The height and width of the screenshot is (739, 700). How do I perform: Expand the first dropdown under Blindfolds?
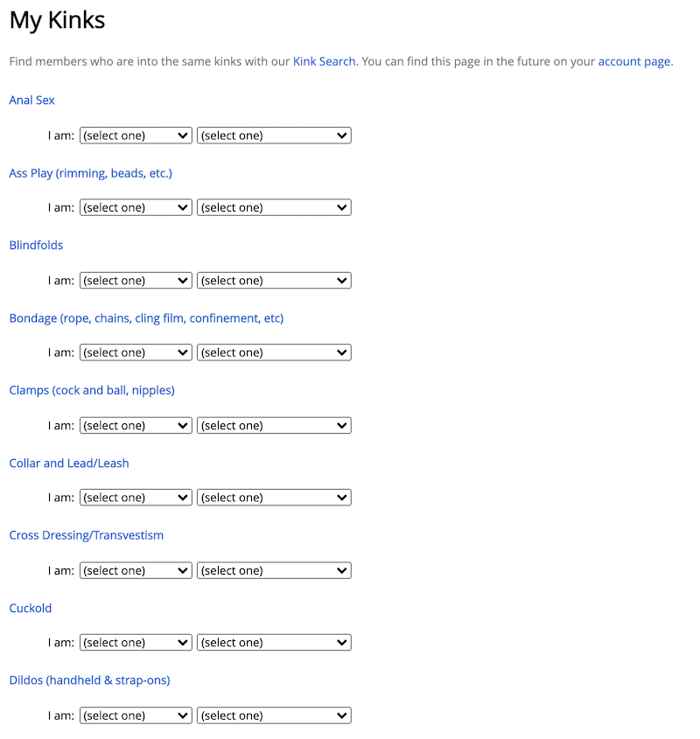point(136,281)
